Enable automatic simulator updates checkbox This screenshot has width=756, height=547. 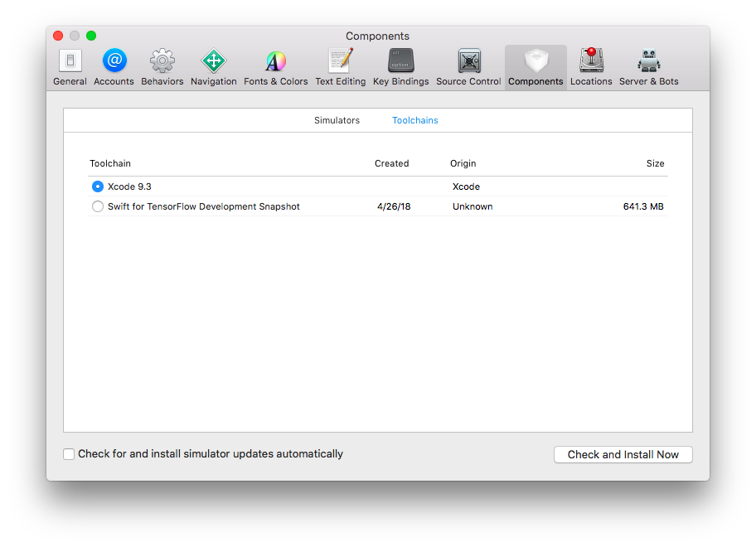click(x=69, y=454)
